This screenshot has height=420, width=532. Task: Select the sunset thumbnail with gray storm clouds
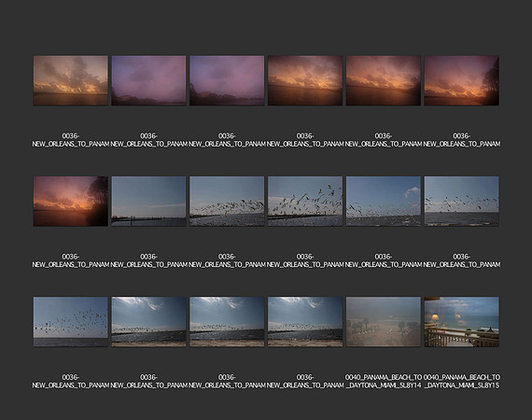point(71,80)
